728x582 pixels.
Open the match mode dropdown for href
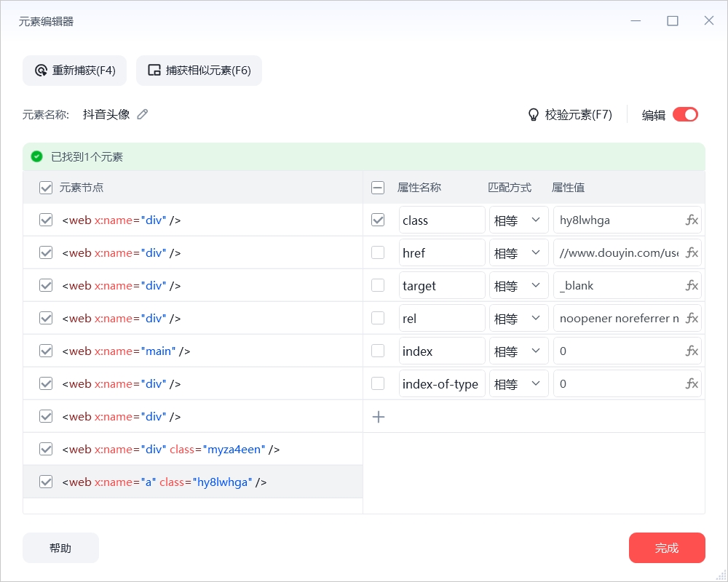[518, 253]
